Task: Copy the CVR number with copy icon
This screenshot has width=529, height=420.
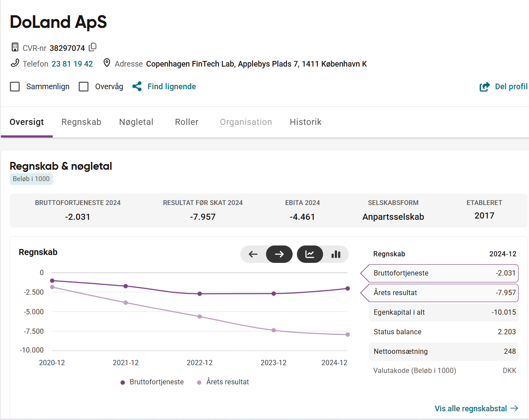Action: pyautogui.click(x=93, y=47)
